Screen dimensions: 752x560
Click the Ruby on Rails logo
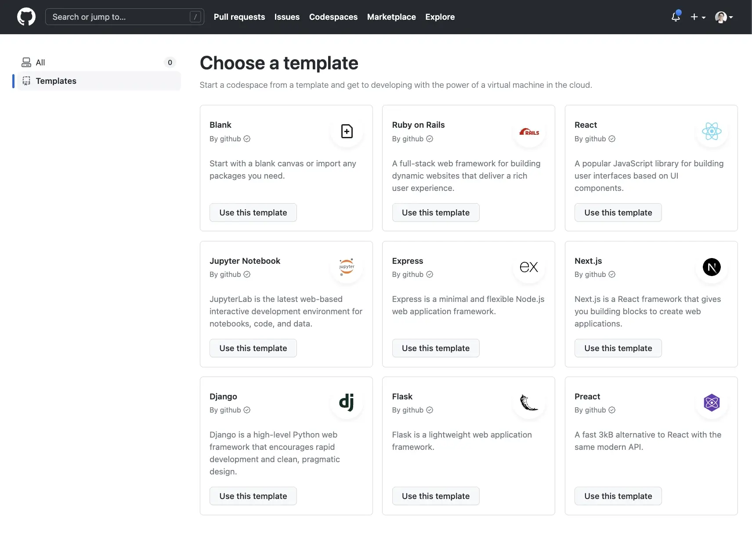click(x=529, y=132)
